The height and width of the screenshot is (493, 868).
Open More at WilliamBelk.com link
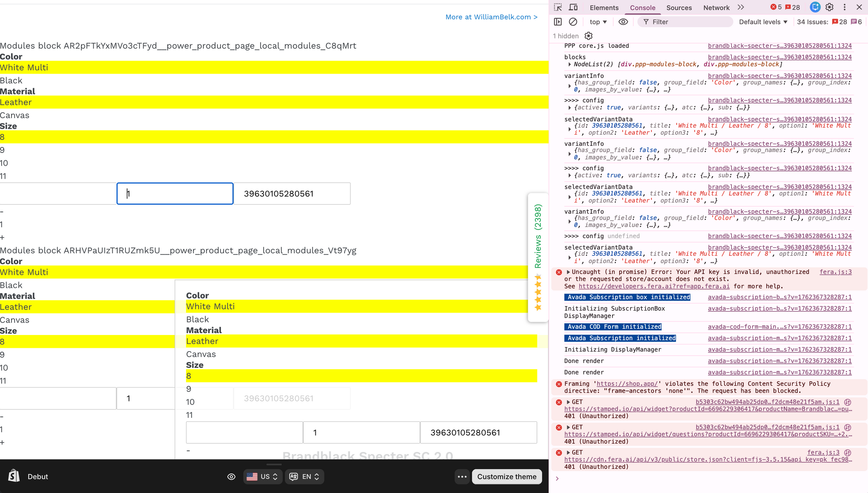coord(491,17)
